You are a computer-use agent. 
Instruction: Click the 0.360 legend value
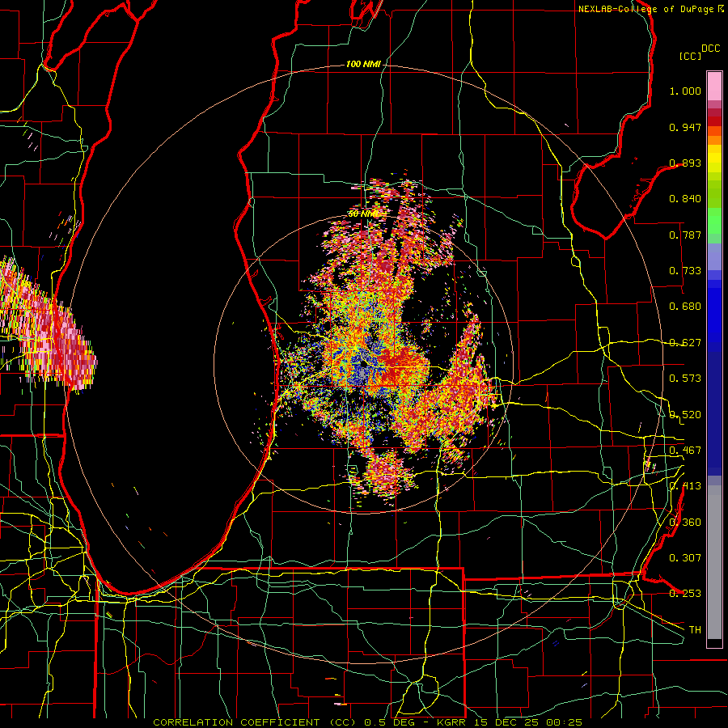685,523
